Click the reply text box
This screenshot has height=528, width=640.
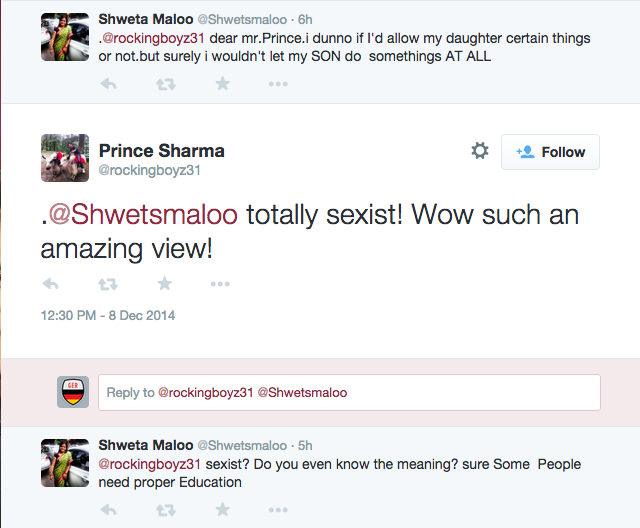(x=349, y=393)
